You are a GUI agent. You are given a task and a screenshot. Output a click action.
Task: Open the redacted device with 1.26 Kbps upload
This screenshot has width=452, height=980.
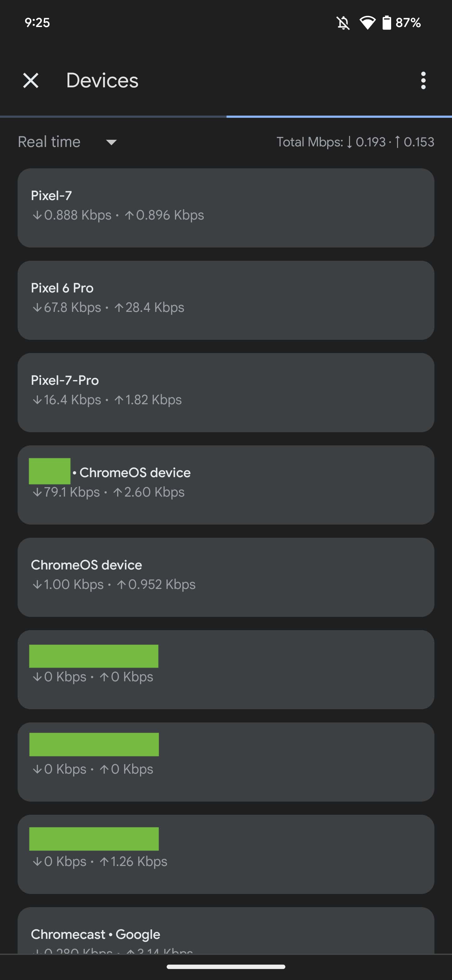(x=226, y=854)
